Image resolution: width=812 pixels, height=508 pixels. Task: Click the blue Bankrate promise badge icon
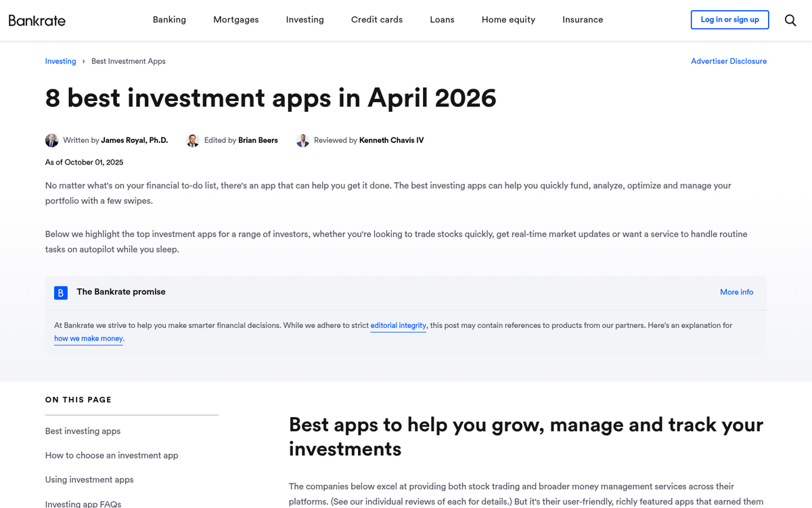click(61, 293)
